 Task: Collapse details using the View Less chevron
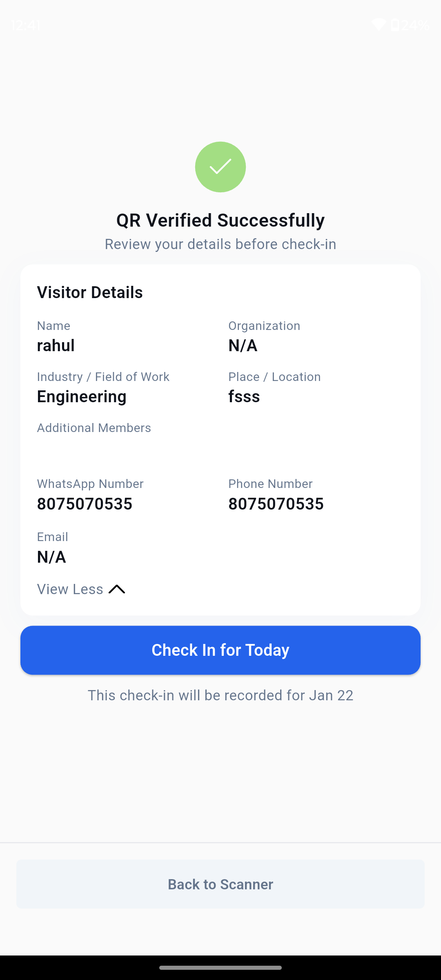pos(117,589)
